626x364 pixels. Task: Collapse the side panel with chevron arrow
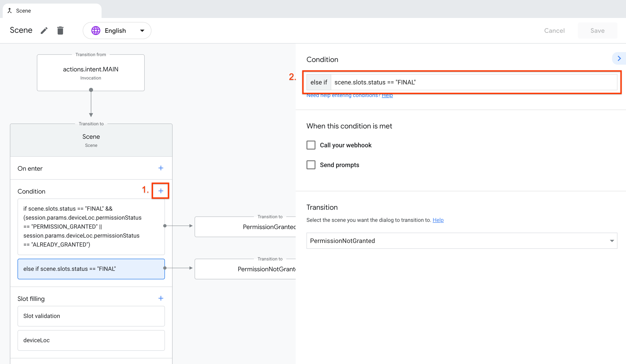(x=619, y=59)
